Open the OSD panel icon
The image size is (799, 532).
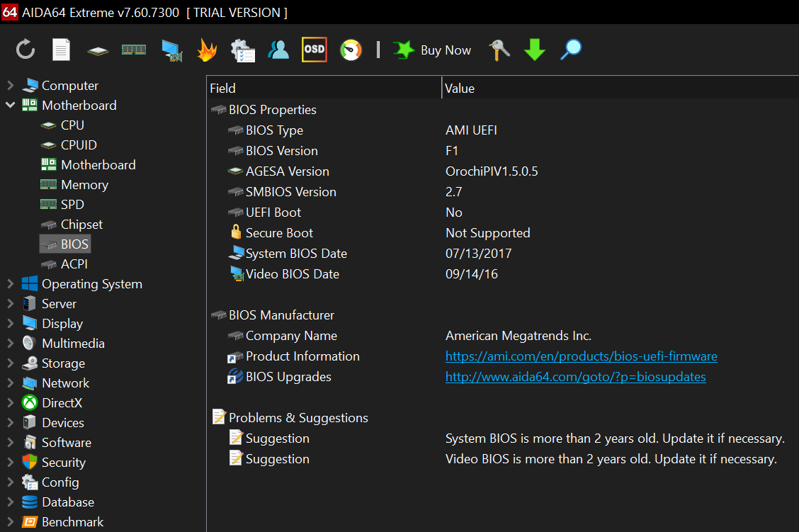(314, 50)
